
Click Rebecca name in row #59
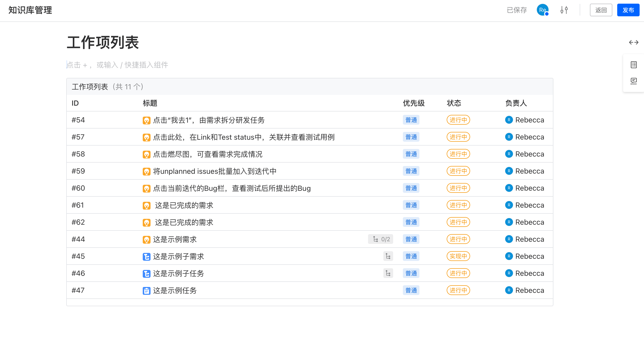click(530, 171)
